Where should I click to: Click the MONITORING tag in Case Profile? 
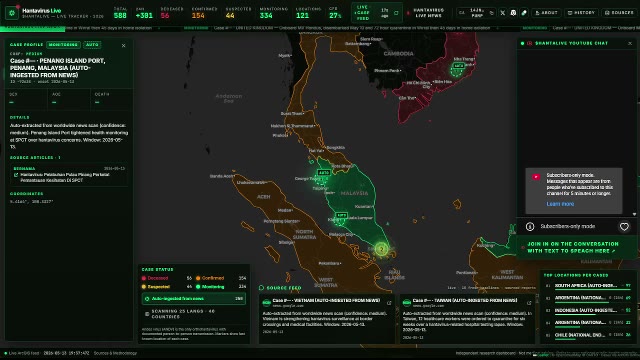click(x=63, y=44)
